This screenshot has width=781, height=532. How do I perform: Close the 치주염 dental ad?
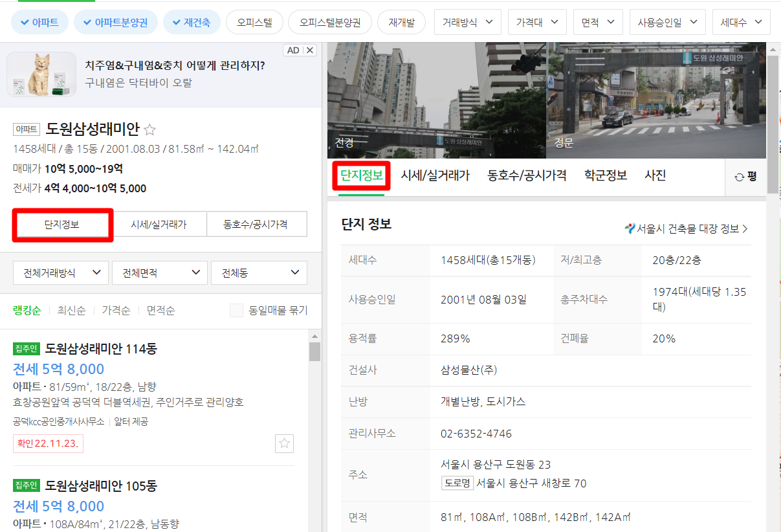coord(310,50)
